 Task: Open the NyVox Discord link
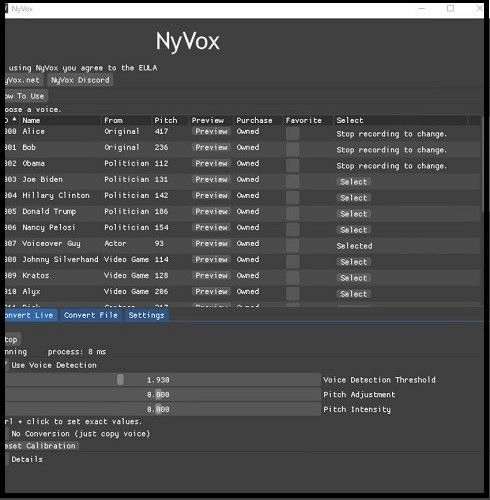coord(80,80)
